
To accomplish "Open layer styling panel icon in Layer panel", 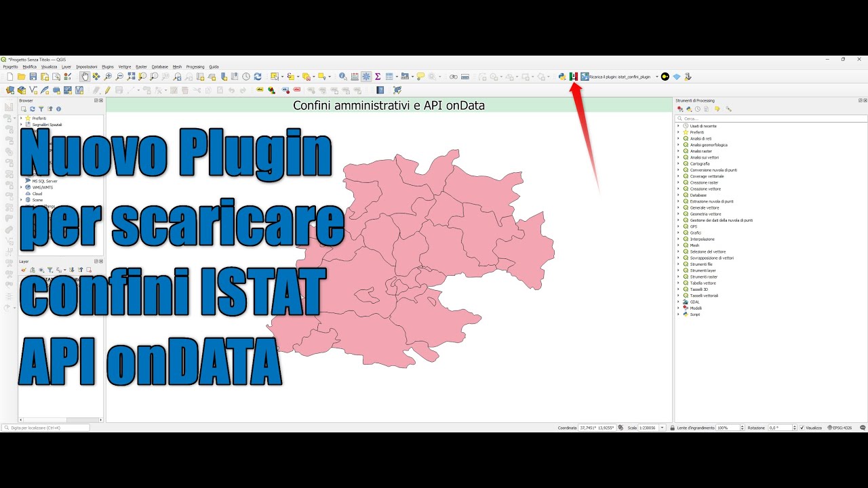I will tap(24, 270).
